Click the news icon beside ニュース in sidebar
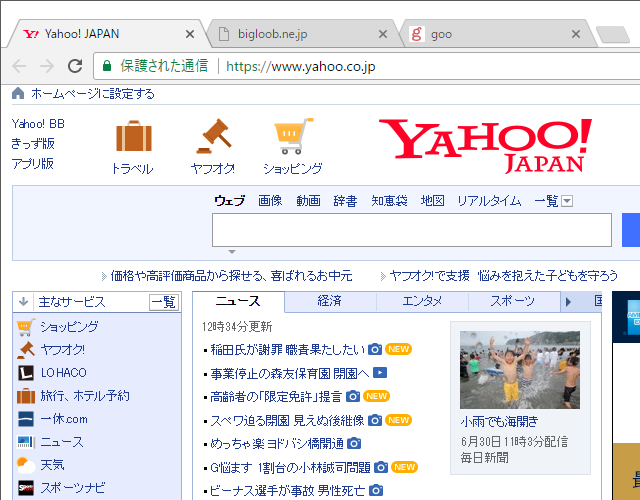Image resolution: width=640 pixels, height=500 pixels. coord(27,442)
